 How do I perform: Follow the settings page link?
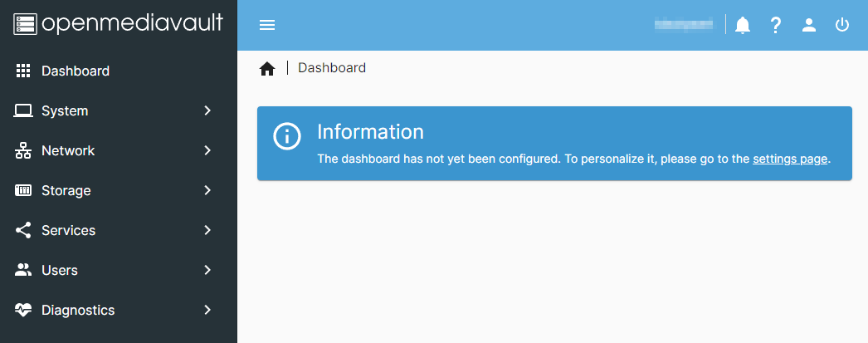790,159
